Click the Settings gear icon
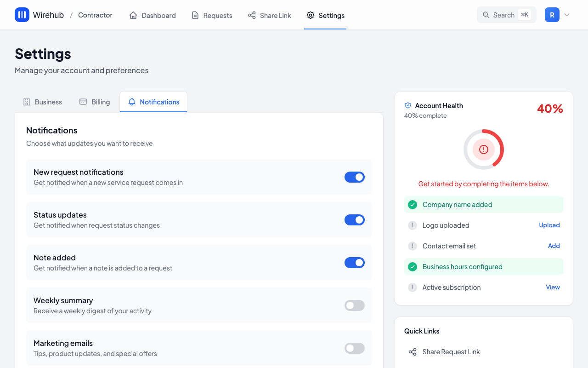588x368 pixels. [311, 15]
